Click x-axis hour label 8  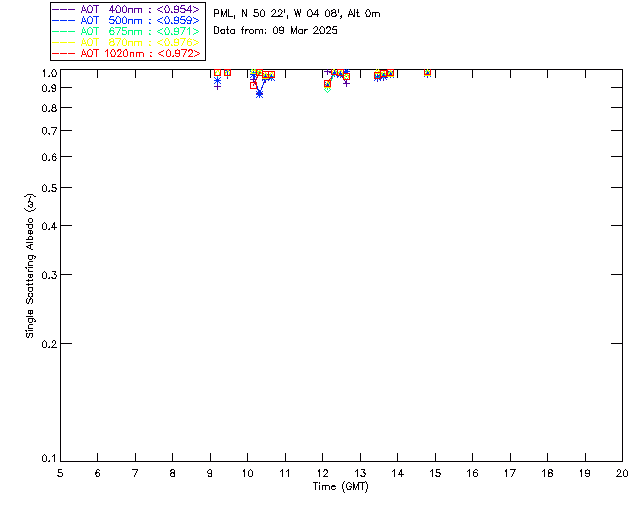pyautogui.click(x=173, y=473)
